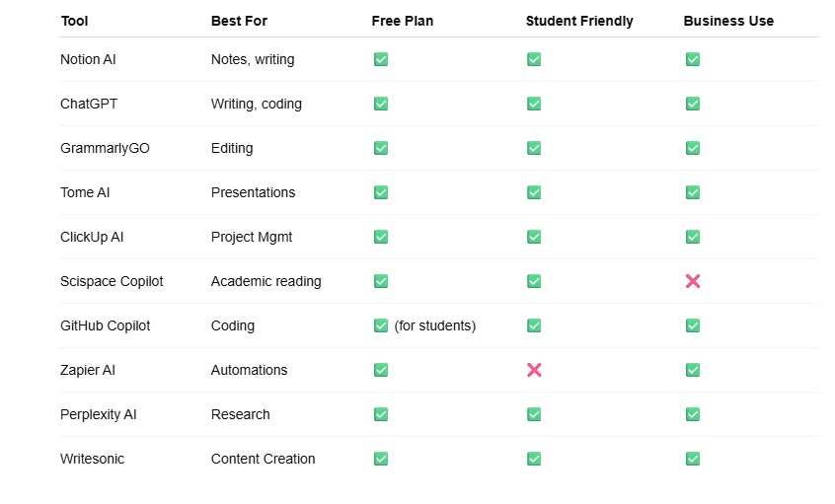Select the GitHub Copilot tool name
835x504 pixels.
pos(106,325)
